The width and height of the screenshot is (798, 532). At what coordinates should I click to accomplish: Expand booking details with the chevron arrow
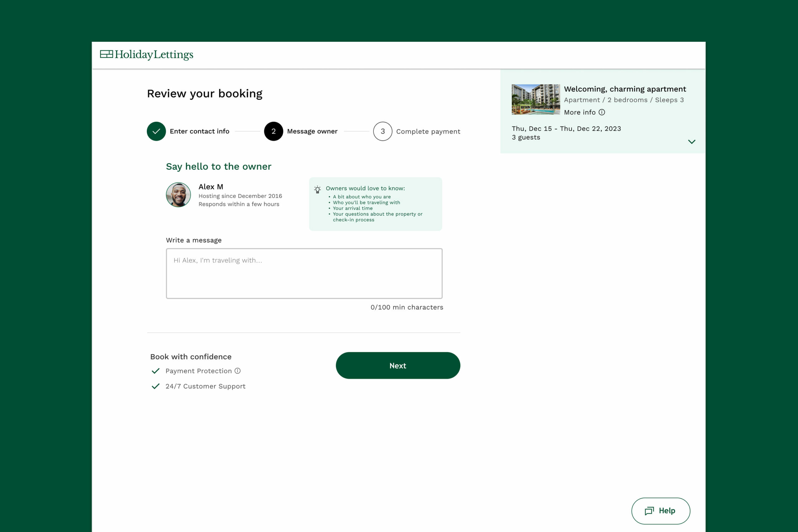click(691, 142)
